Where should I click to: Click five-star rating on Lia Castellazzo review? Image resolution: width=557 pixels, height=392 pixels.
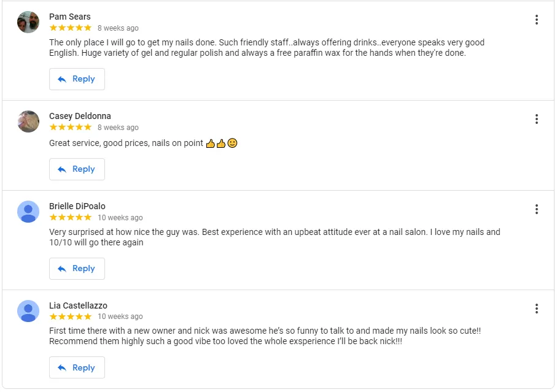(x=71, y=317)
